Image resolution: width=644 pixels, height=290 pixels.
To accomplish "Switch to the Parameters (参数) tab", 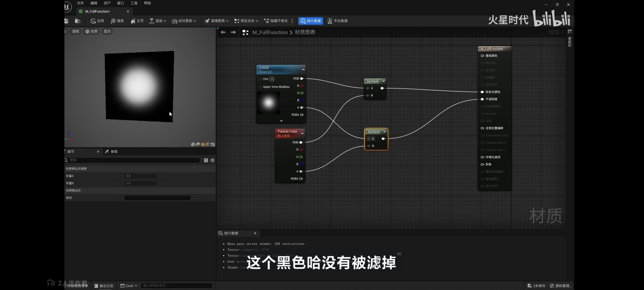I will [x=112, y=152].
